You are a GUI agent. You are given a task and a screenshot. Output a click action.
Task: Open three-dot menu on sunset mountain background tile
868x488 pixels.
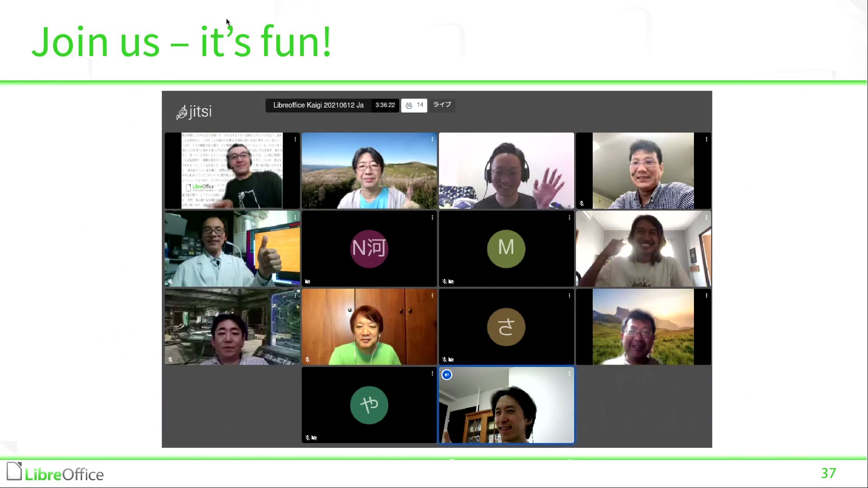(x=706, y=296)
